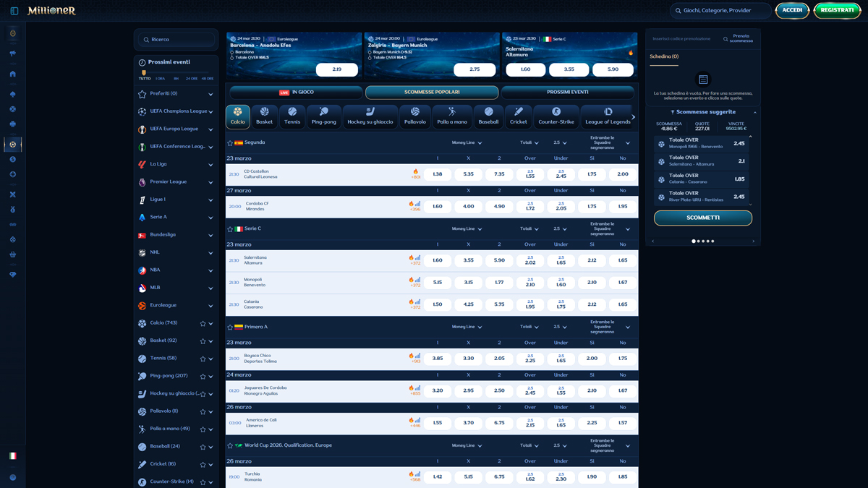Favorite the Segunda league with star
Image resolution: width=868 pixels, height=488 pixels.
230,143
